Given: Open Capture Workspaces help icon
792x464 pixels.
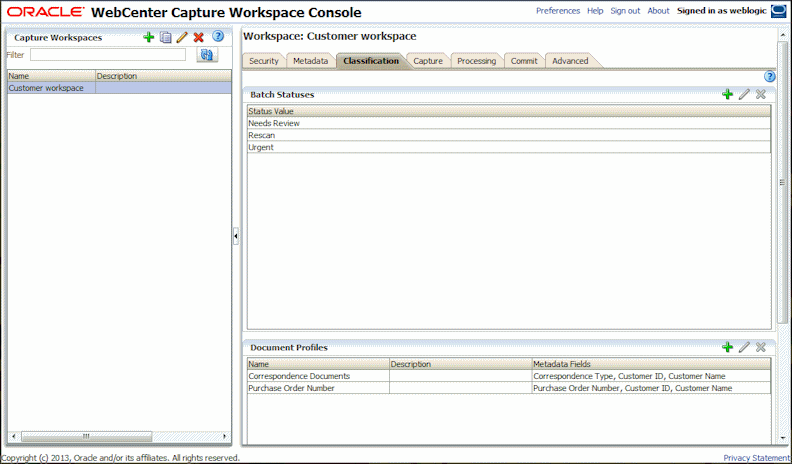Looking at the screenshot, I should point(218,36).
